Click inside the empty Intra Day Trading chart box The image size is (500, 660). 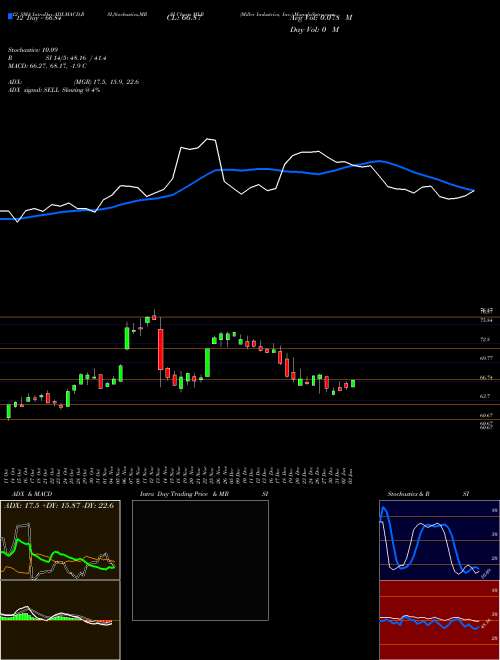[x=200, y=560]
